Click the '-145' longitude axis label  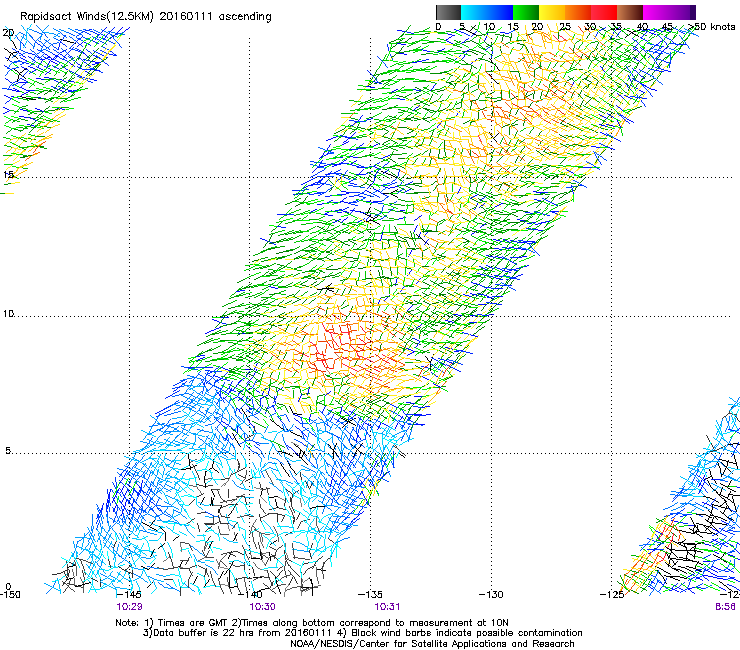click(128, 594)
